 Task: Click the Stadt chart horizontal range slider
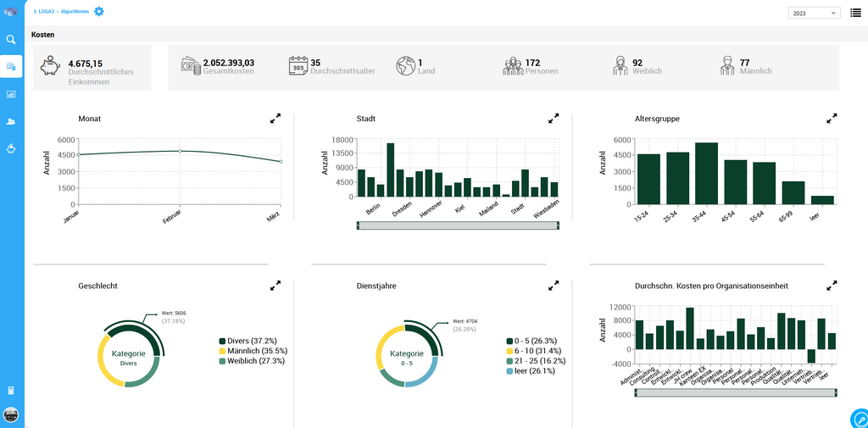458,225
